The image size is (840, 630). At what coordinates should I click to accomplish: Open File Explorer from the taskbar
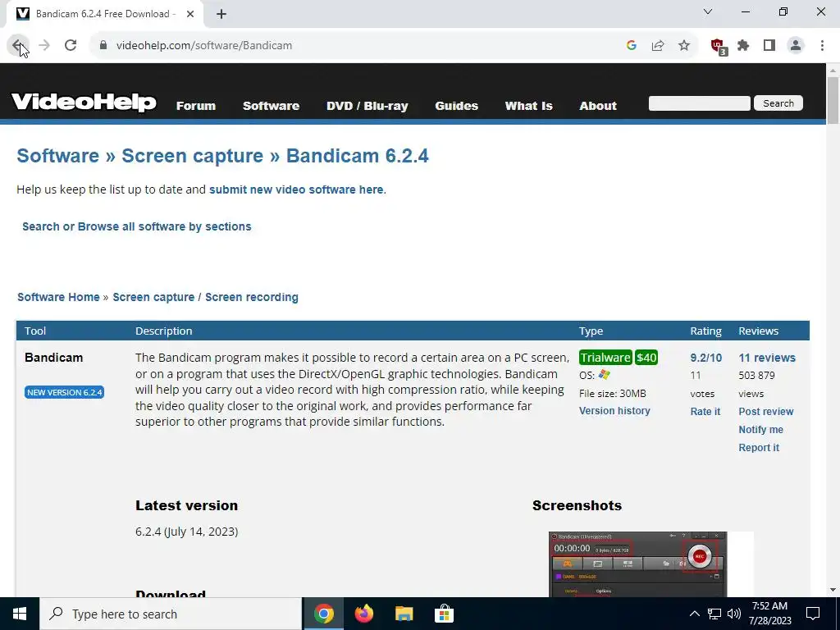coord(404,614)
